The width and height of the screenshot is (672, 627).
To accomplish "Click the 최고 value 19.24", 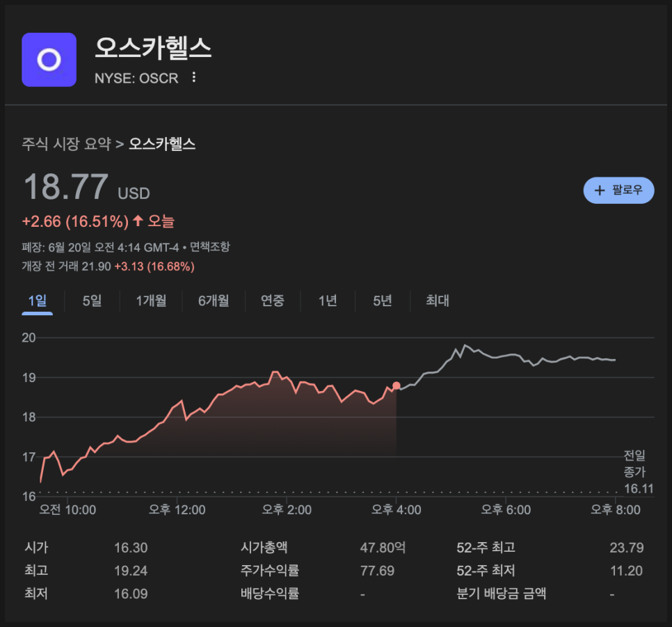I will pos(131,571).
